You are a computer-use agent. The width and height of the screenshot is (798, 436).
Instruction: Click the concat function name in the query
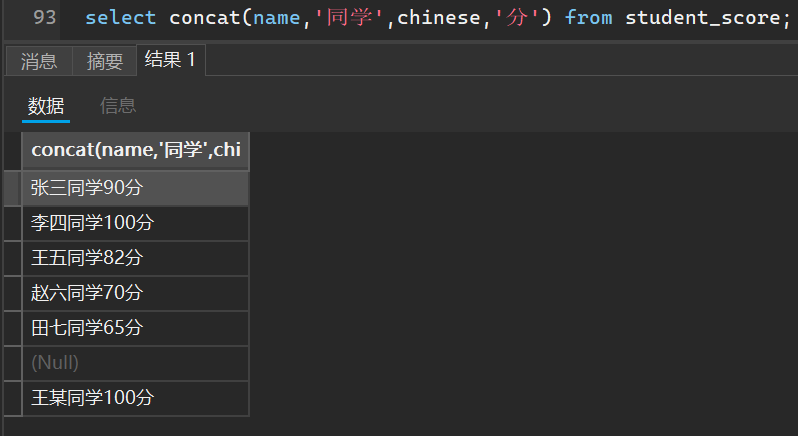[x=205, y=18]
